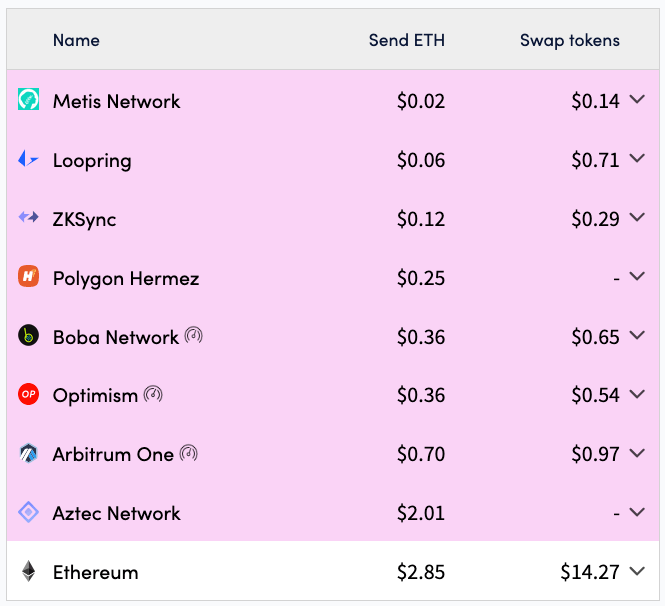Click the Polygon Hermez orange logo
The width and height of the screenshot is (665, 606).
[28, 276]
